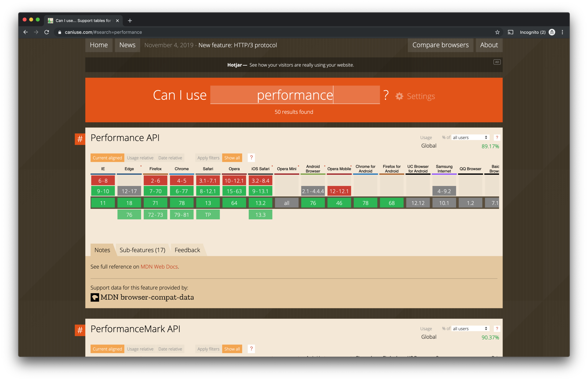Open the Chrome three-dot menu
Screen dimensions: 588x381
pos(562,32)
